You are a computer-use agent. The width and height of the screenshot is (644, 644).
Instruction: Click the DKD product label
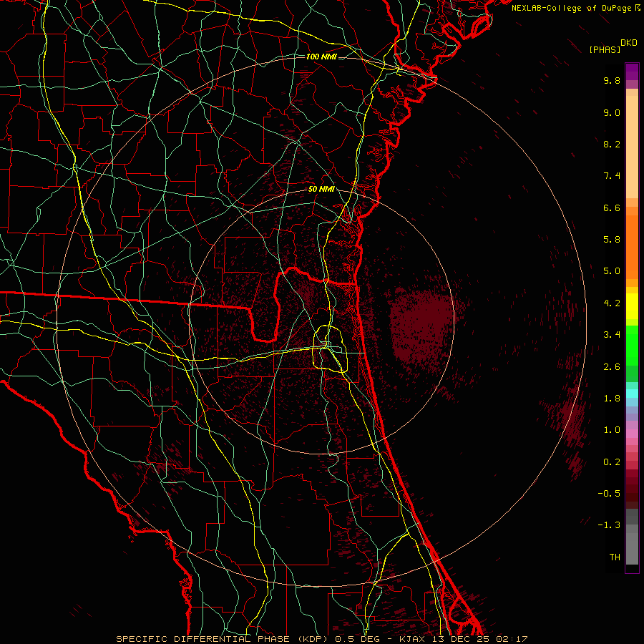629,43
